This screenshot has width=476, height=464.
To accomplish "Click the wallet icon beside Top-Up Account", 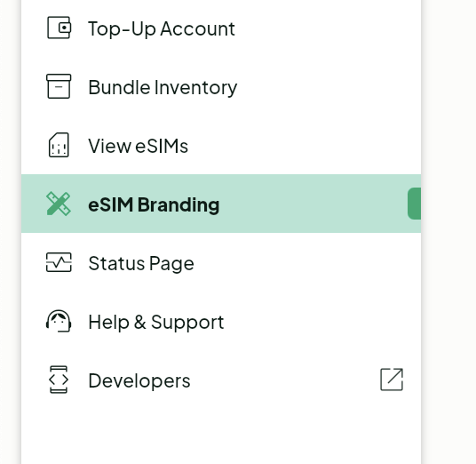I will (59, 28).
